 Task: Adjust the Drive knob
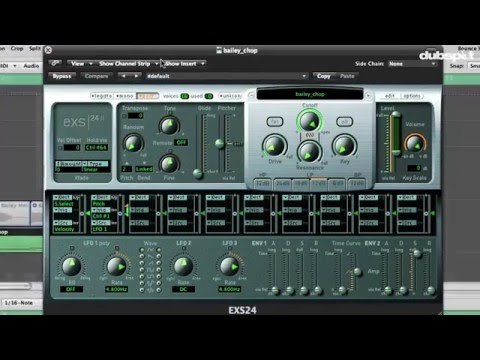click(x=275, y=146)
